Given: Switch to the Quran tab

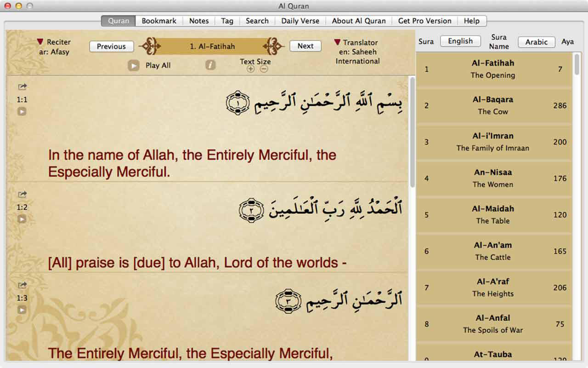Looking at the screenshot, I should 119,21.
